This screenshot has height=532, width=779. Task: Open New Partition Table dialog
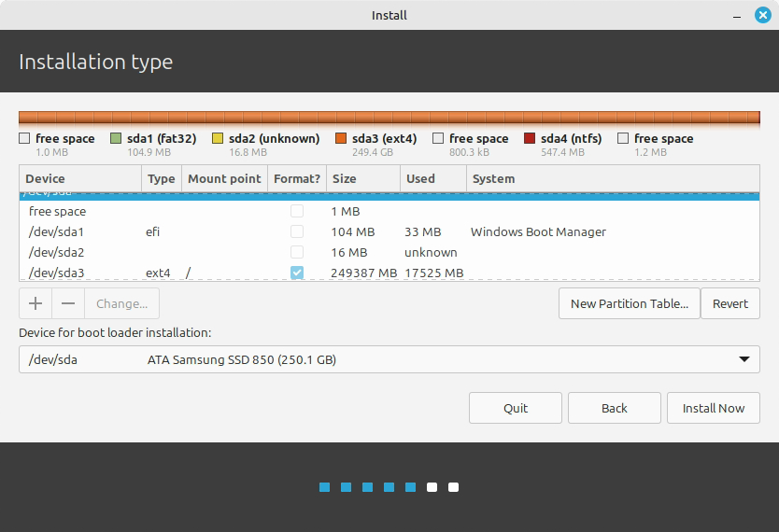click(x=629, y=303)
